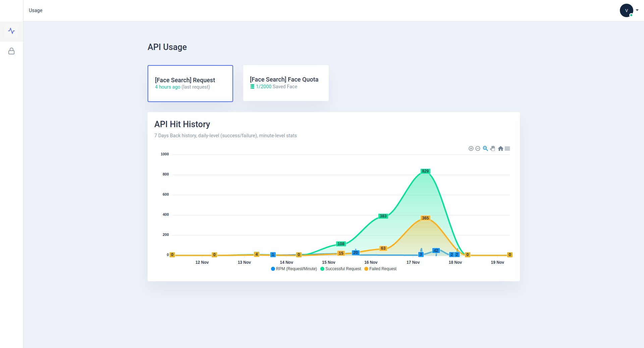Reset chart zoom with home icon

(x=500, y=148)
